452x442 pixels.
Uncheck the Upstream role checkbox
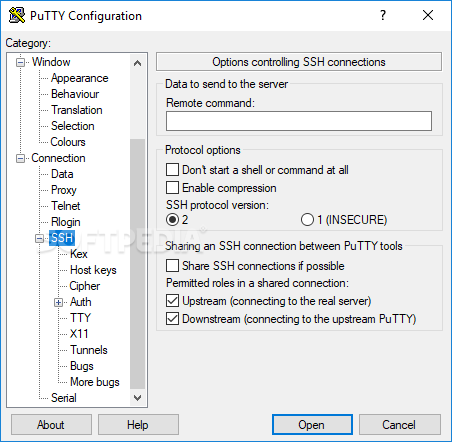tap(172, 301)
